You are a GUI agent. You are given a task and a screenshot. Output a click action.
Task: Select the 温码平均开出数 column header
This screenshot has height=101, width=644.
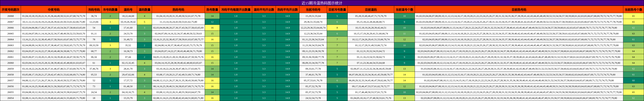pos(264,10)
